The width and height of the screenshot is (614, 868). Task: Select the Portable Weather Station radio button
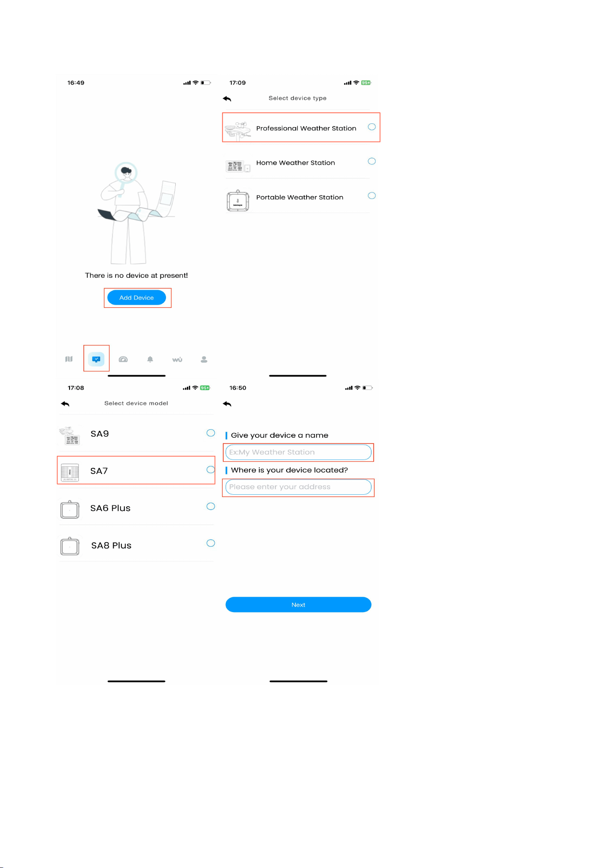tap(371, 196)
